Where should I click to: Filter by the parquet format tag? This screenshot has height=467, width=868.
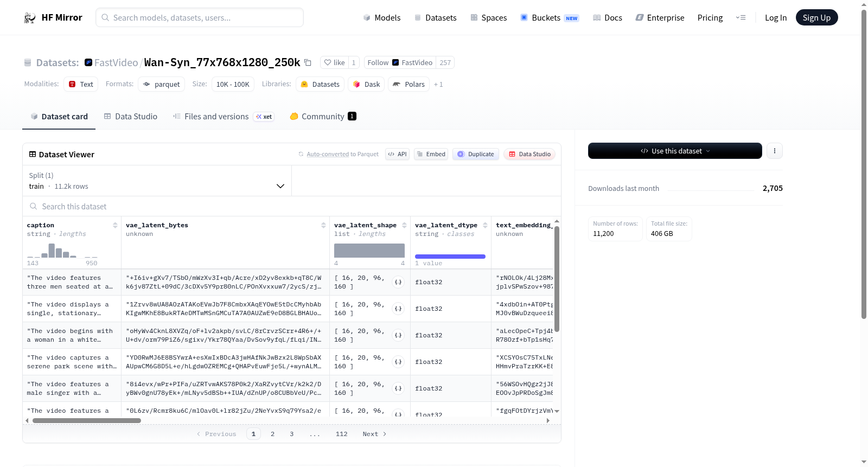pyautogui.click(x=161, y=84)
